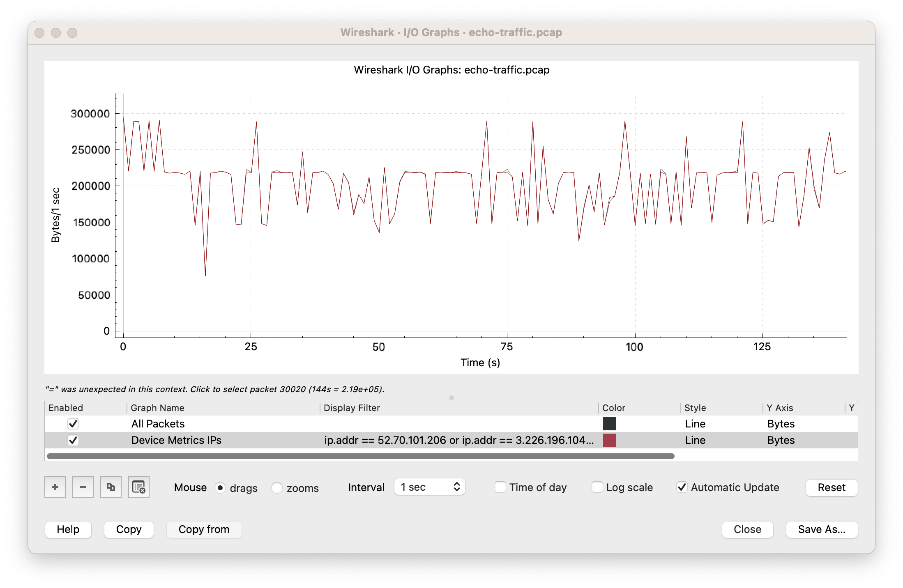Image resolution: width=903 pixels, height=588 pixels.
Task: Select the zooms mouse mode
Action: 277,488
